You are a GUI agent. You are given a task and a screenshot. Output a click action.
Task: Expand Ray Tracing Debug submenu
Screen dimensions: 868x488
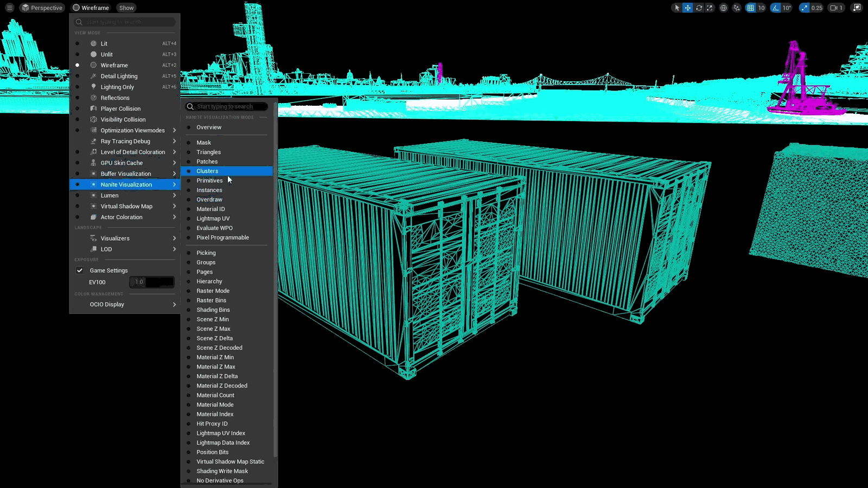[125, 141]
